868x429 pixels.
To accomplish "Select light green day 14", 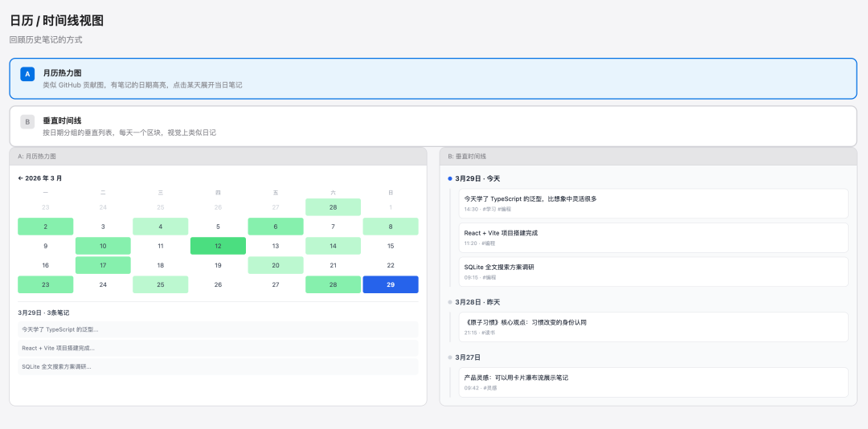I will coord(334,246).
